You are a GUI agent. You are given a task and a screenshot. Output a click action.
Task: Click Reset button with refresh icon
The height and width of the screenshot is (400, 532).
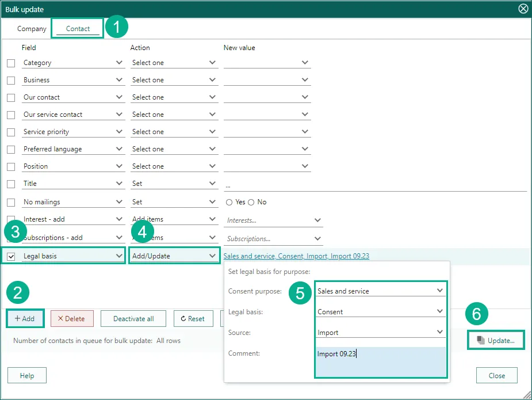pos(193,318)
